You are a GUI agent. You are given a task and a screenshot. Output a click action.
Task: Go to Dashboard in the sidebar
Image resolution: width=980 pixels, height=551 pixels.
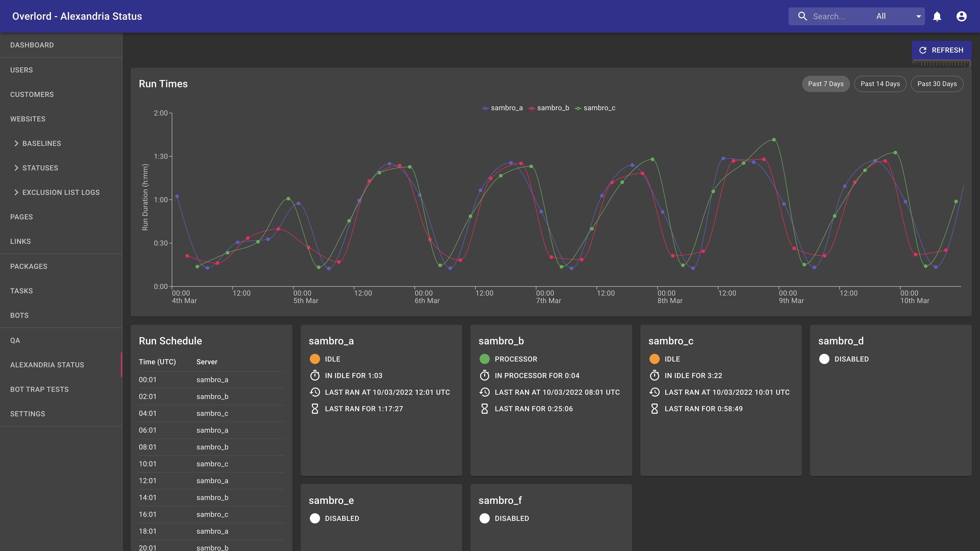(61, 45)
